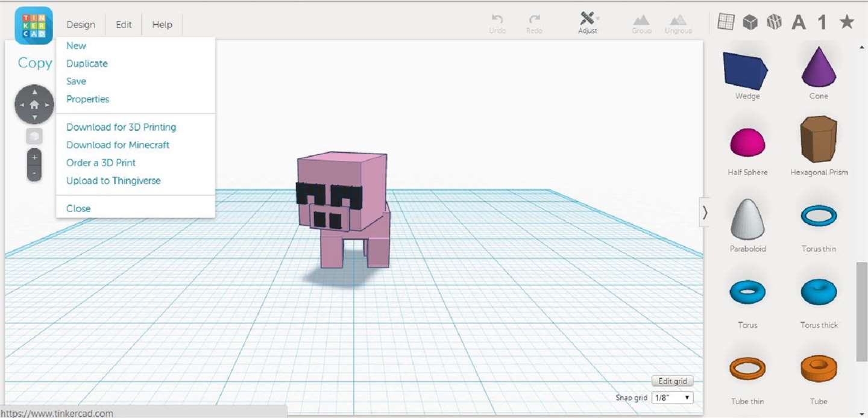Image resolution: width=868 pixels, height=418 pixels.
Task: Click the Ungroup shapes icon
Action: [x=678, y=20]
